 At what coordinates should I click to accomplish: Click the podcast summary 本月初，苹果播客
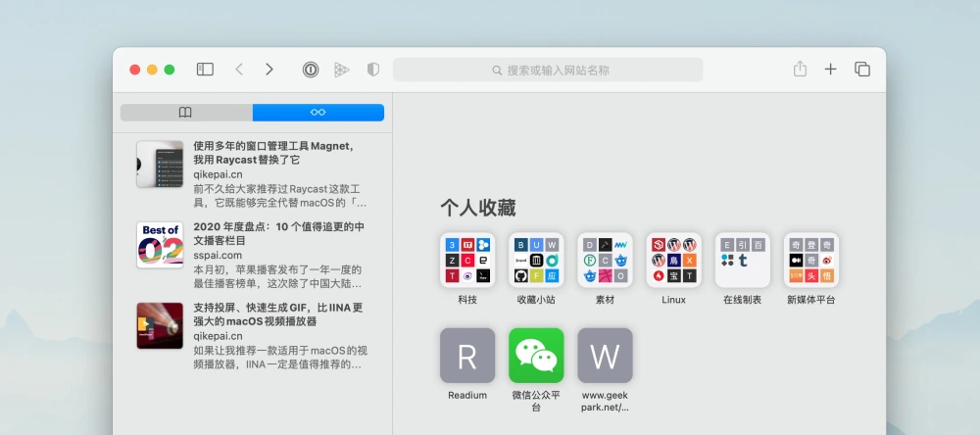click(277, 277)
